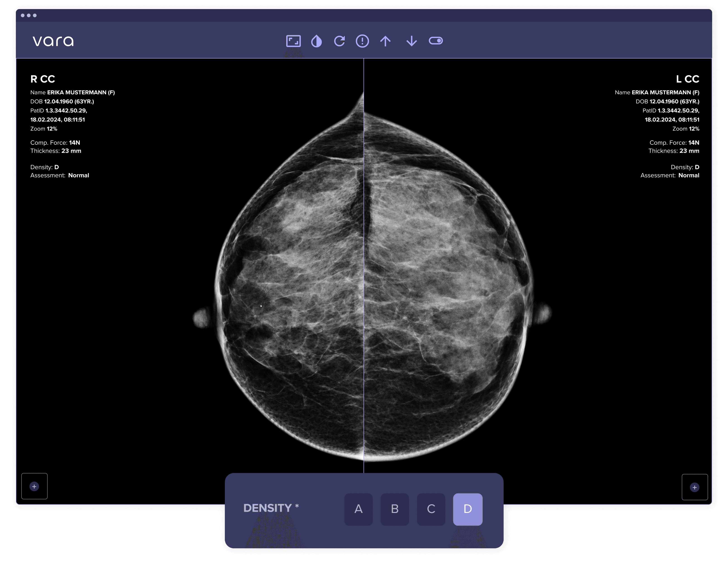
Task: Click the up arrow icon
Action: coord(385,41)
